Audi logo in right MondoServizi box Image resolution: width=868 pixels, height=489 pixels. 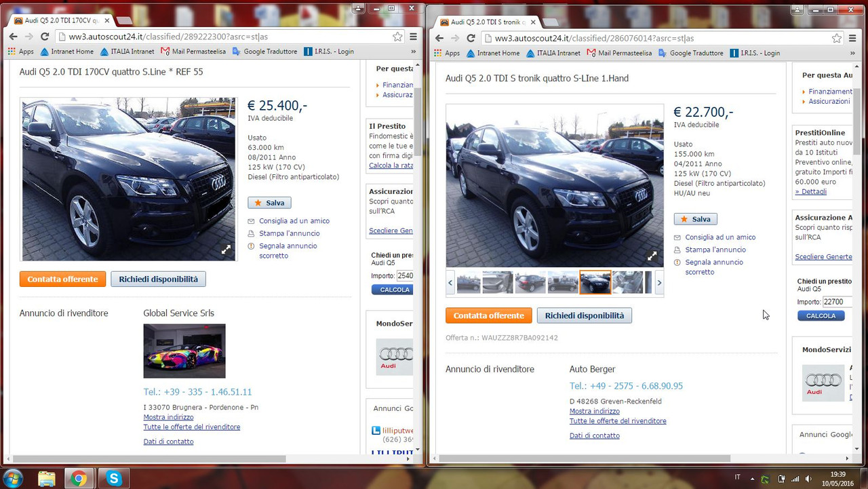[823, 383]
